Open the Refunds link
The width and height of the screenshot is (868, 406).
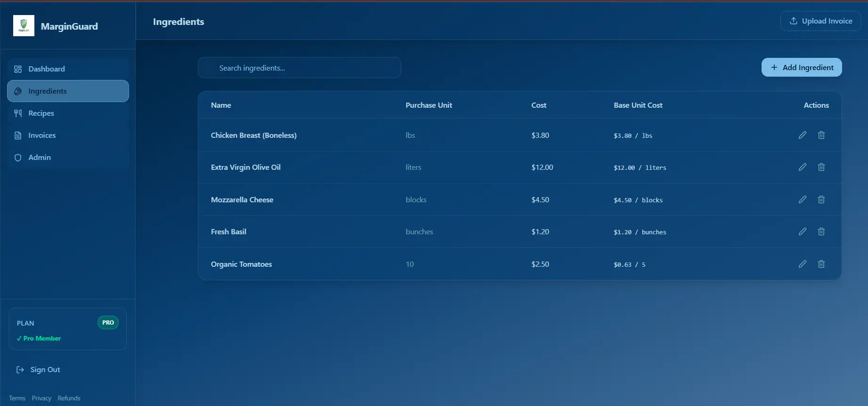[x=69, y=398]
